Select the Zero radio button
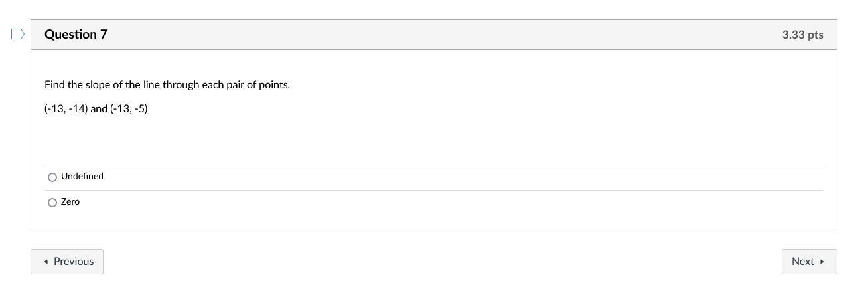This screenshot has height=285, width=868. [x=52, y=203]
